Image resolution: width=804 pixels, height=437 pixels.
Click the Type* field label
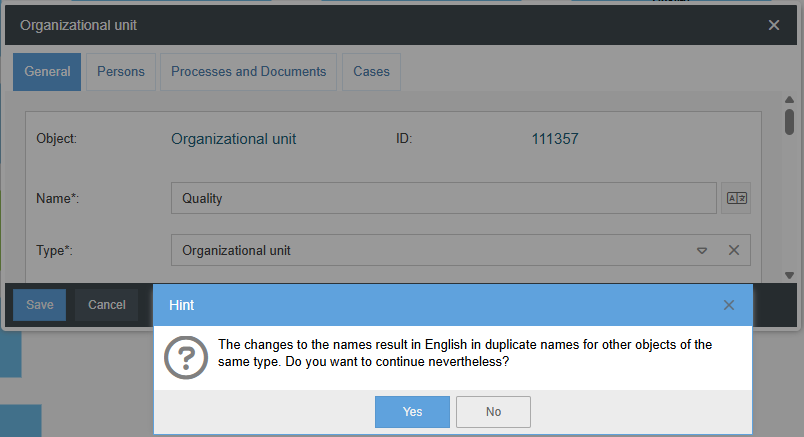point(54,251)
